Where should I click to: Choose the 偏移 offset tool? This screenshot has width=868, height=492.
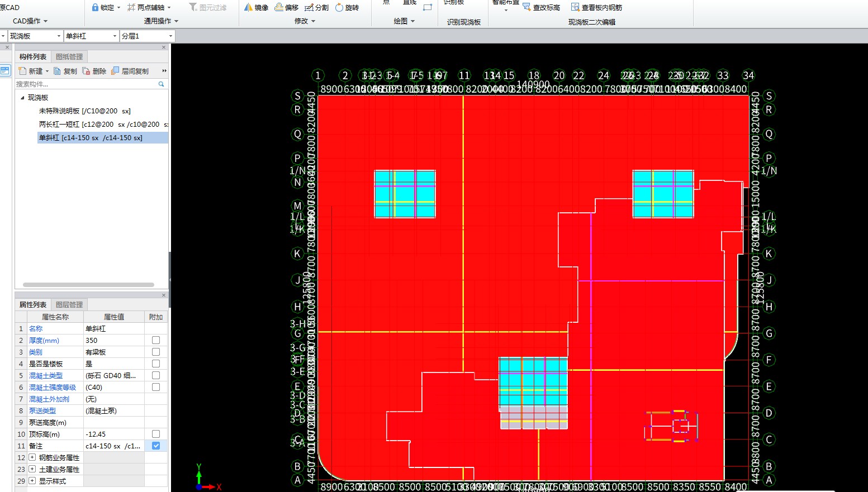287,7
